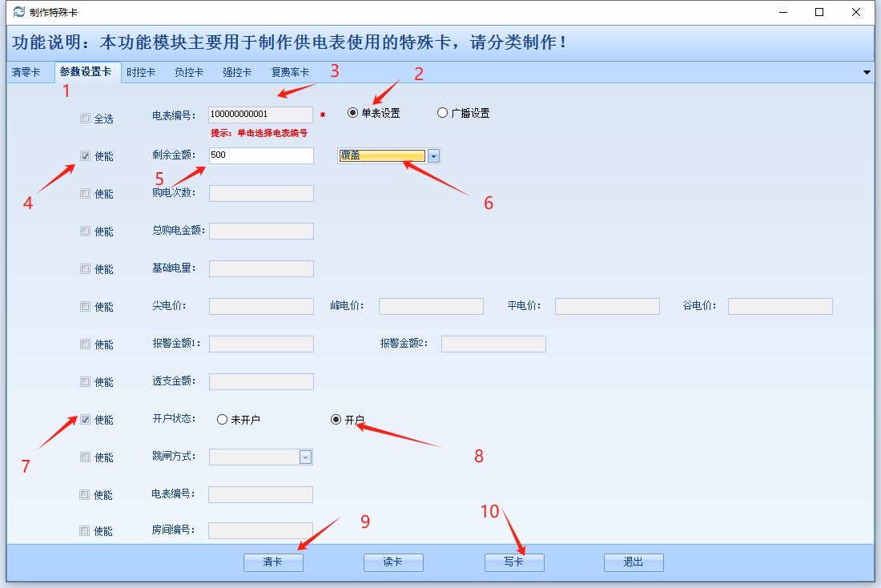Disable 使能 checkbox for 开户状态
Image resolution: width=881 pixels, height=588 pixels.
(85, 420)
